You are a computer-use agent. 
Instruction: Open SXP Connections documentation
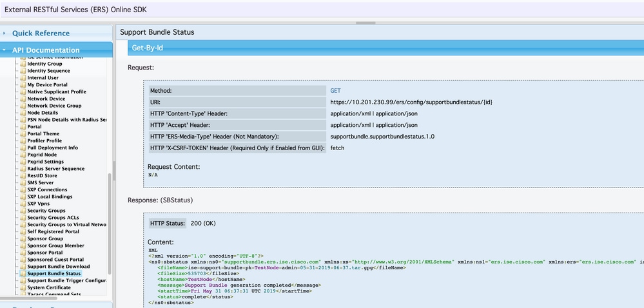coord(47,189)
